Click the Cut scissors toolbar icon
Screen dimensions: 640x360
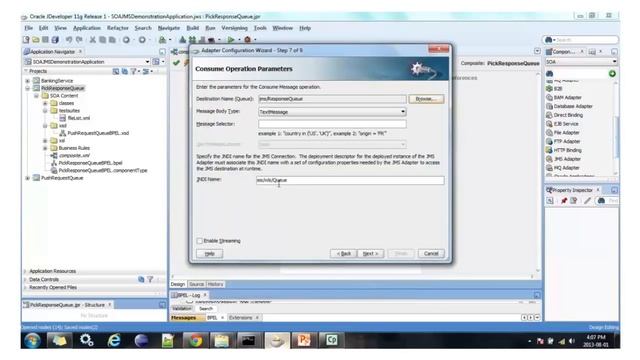tap(93, 40)
